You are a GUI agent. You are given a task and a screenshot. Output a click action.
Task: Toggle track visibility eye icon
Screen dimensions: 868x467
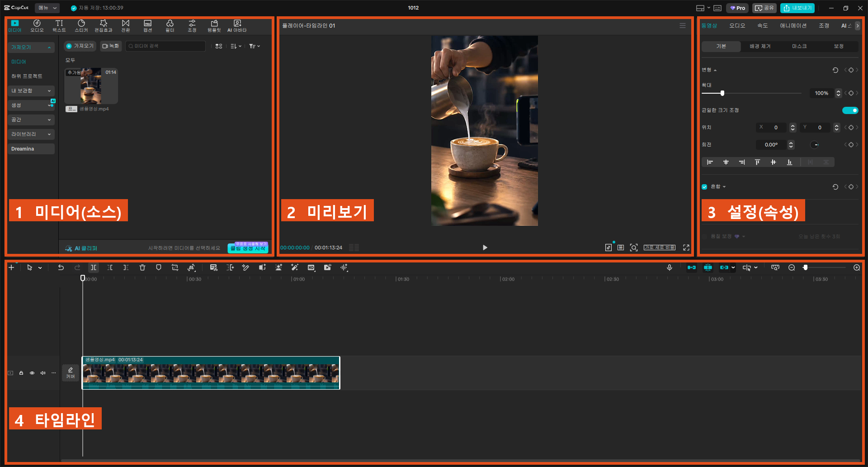click(x=32, y=373)
